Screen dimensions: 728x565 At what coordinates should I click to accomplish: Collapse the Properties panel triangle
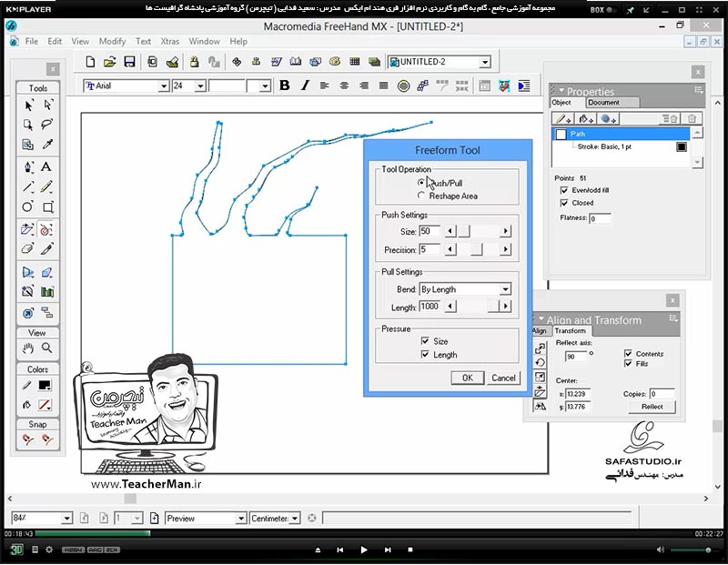coord(561,91)
